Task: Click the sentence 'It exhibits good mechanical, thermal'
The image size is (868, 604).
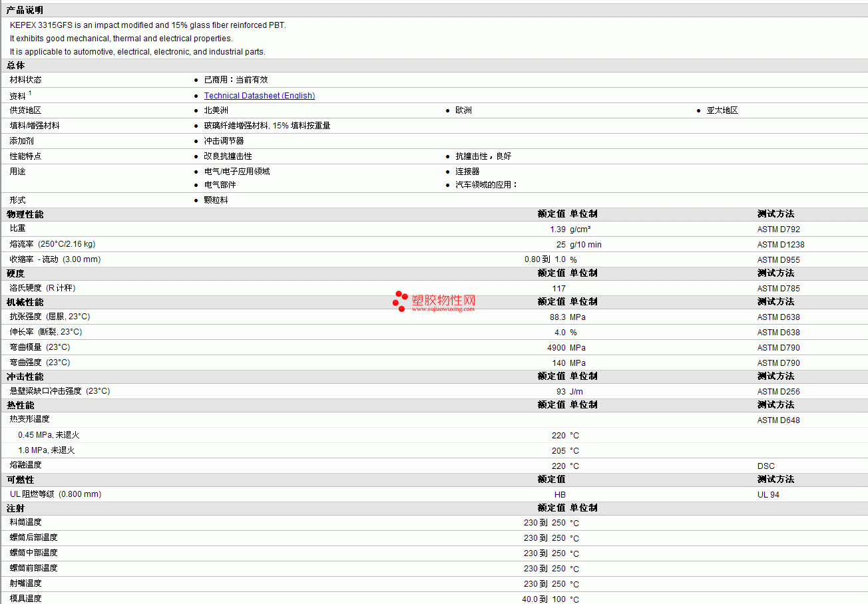Action: [x=121, y=39]
